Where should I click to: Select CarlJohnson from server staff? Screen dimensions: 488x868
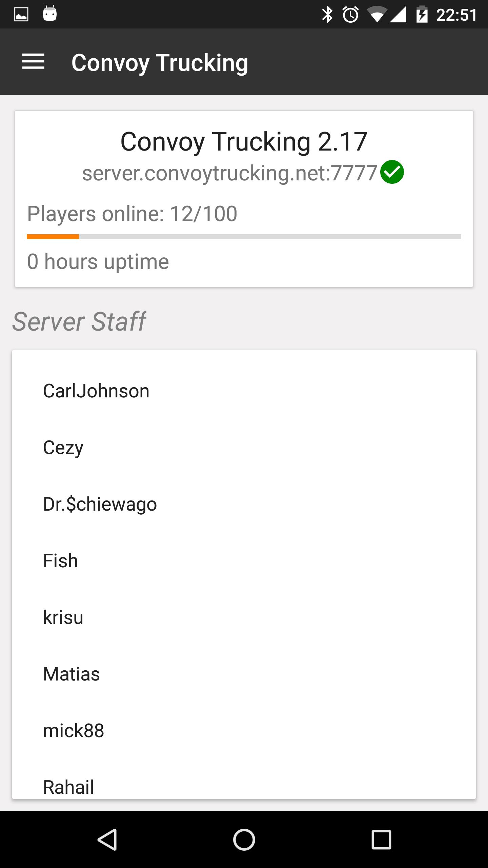96,391
